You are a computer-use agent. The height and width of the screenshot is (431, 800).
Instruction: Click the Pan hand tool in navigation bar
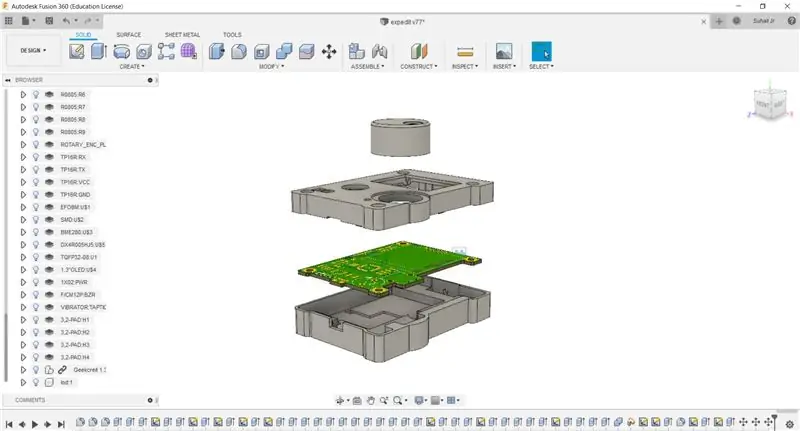371,400
